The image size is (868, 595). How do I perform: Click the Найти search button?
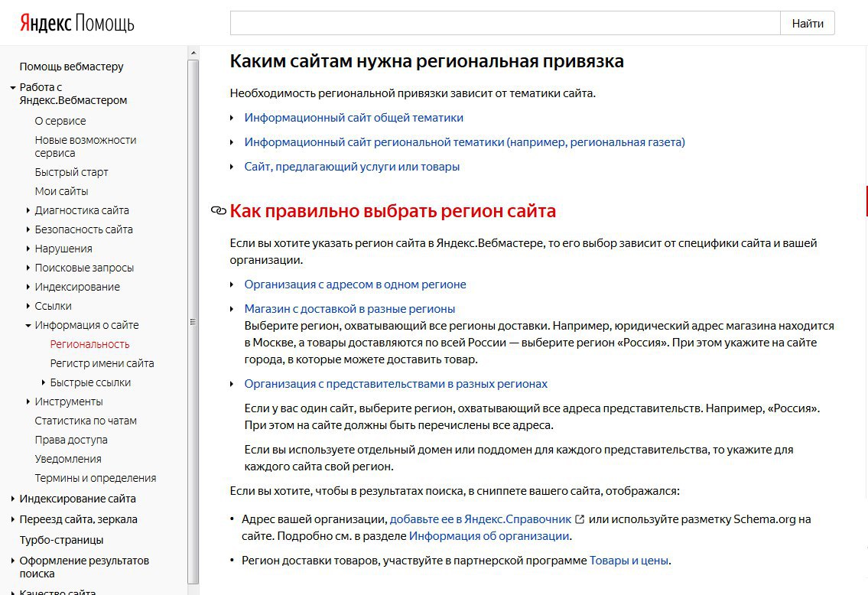pyautogui.click(x=807, y=23)
